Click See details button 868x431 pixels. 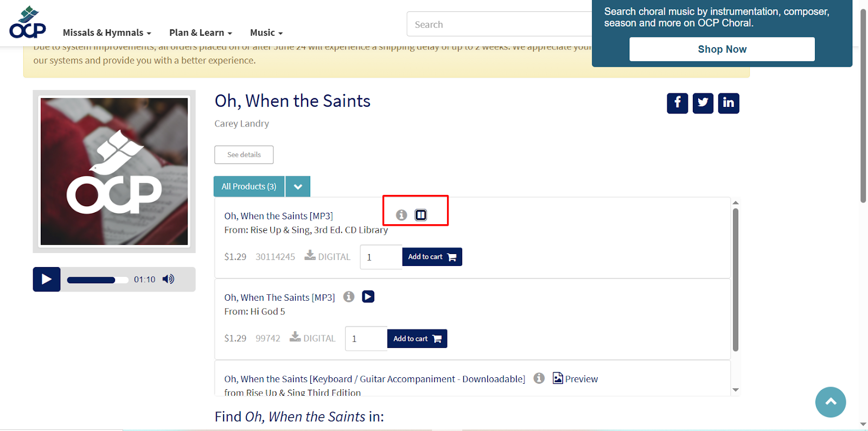[x=244, y=155]
